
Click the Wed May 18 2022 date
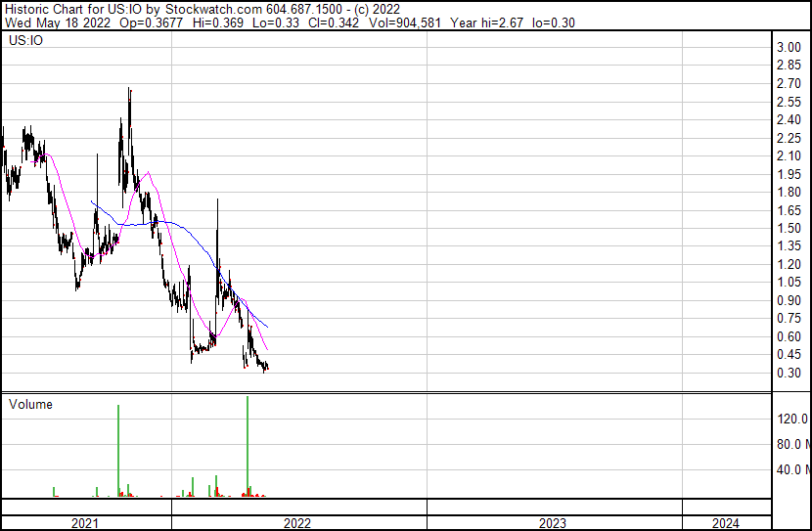(x=58, y=22)
